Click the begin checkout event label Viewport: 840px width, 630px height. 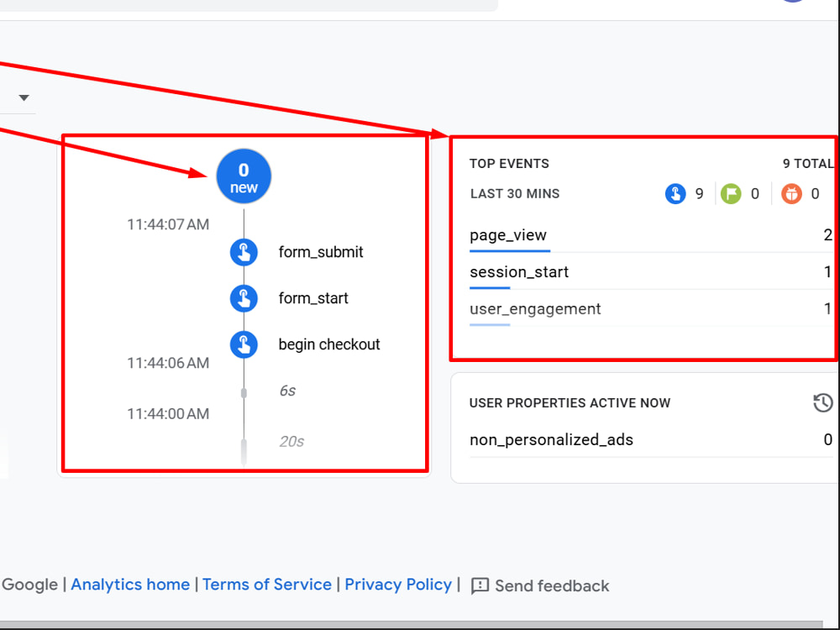pos(329,344)
